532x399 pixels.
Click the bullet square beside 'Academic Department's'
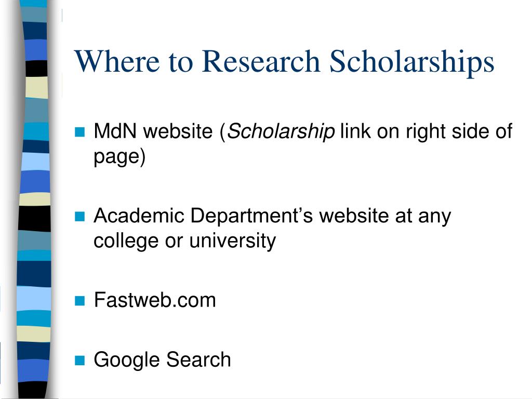[x=79, y=217]
